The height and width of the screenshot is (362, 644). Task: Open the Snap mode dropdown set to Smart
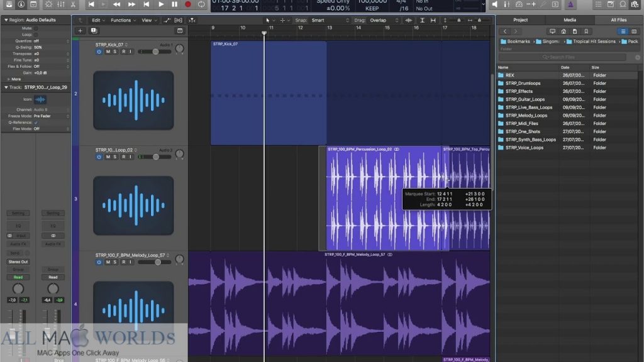(x=327, y=20)
